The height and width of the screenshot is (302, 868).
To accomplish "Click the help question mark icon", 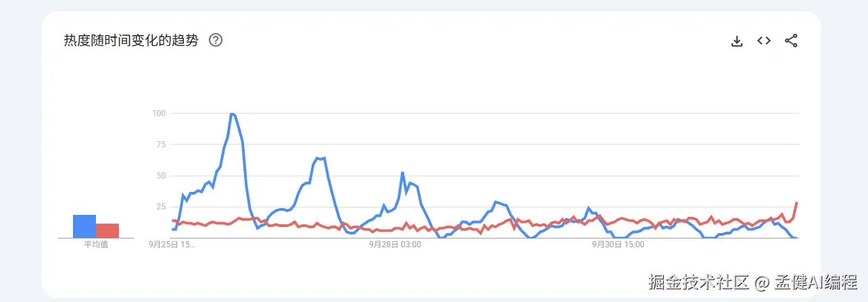I will 216,41.
